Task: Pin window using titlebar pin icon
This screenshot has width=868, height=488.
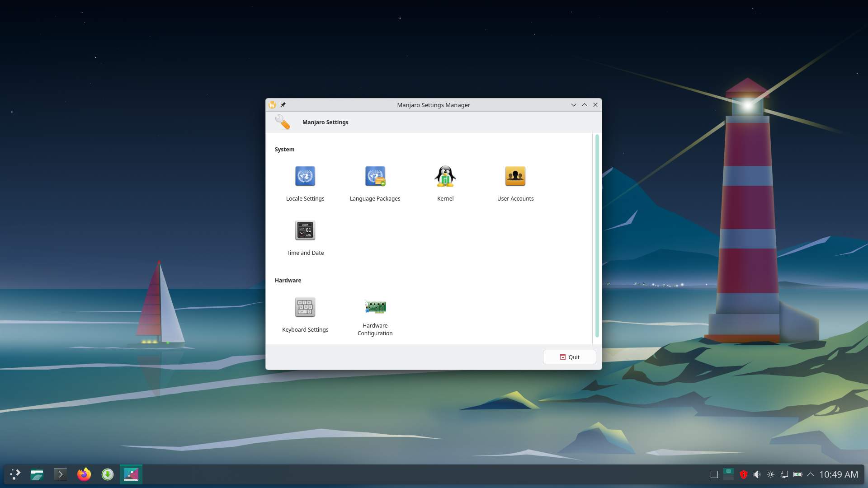Action: 283,105
